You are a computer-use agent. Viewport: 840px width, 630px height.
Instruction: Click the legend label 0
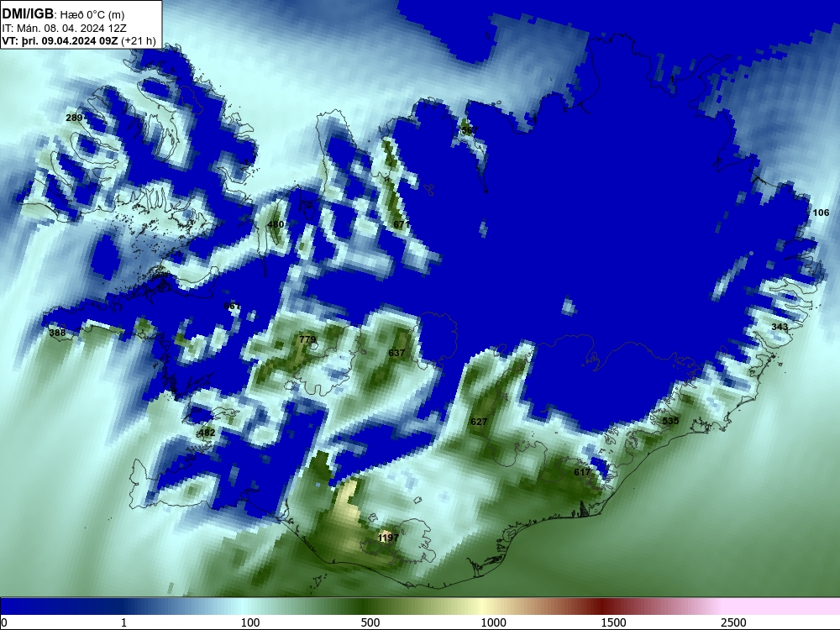tap(4, 622)
